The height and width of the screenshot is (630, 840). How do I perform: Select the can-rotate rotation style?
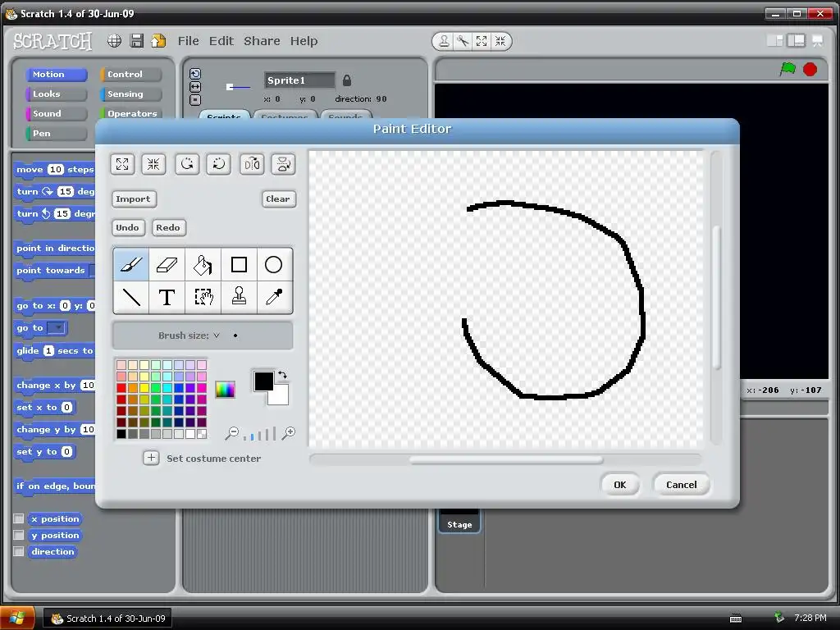click(195, 74)
